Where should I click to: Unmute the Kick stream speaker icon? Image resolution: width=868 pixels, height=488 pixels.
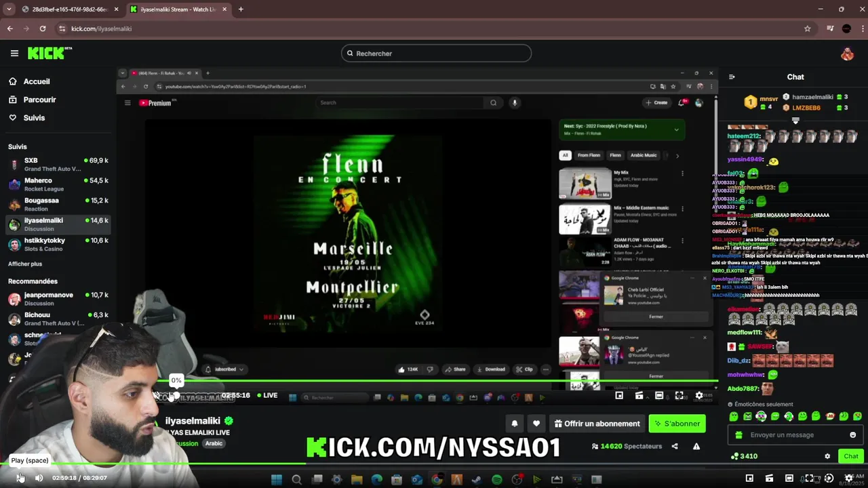(x=157, y=395)
